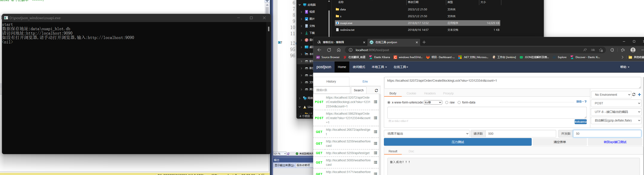The height and width of the screenshot is (175, 644).
Task: Switch to the History tab
Action: 331,81
